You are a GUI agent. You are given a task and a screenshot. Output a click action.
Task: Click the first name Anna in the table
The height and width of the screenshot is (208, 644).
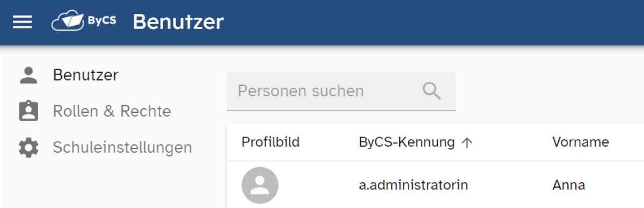tap(568, 185)
